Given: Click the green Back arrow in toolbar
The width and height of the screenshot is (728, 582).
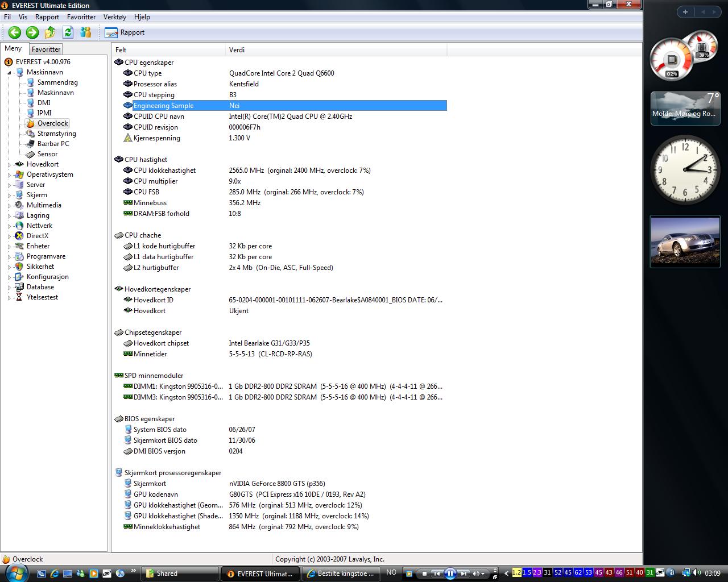Looking at the screenshot, I should click(x=15, y=32).
